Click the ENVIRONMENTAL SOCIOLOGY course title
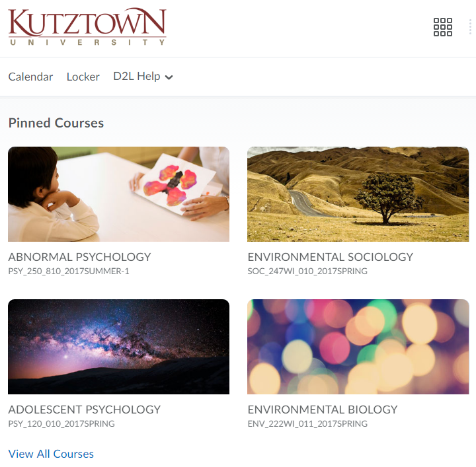This screenshot has width=476, height=467. tap(331, 257)
